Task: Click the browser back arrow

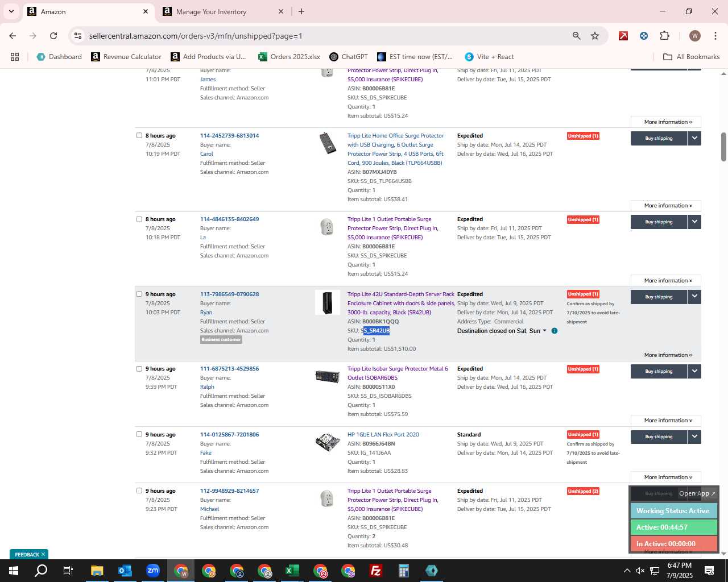Action: tap(13, 36)
